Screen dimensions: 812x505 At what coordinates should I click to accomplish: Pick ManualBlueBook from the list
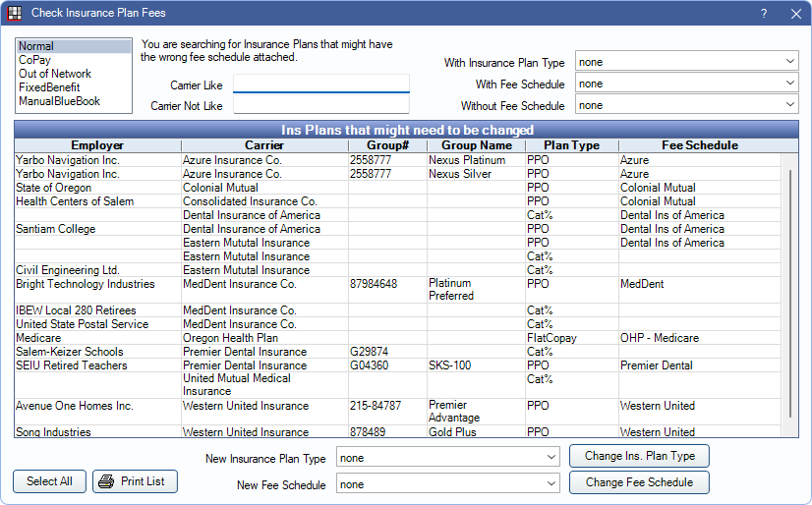point(59,101)
